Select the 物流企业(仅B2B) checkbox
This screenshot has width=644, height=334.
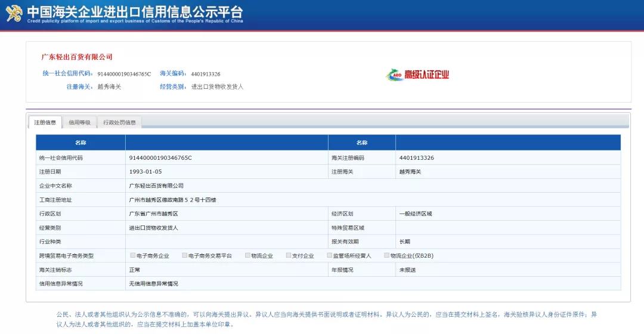coord(386,255)
